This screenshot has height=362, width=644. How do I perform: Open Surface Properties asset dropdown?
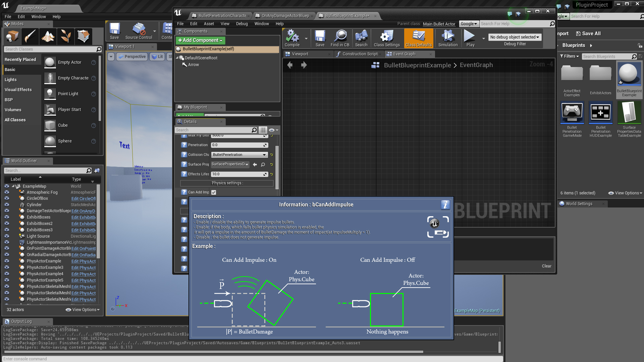click(230, 164)
